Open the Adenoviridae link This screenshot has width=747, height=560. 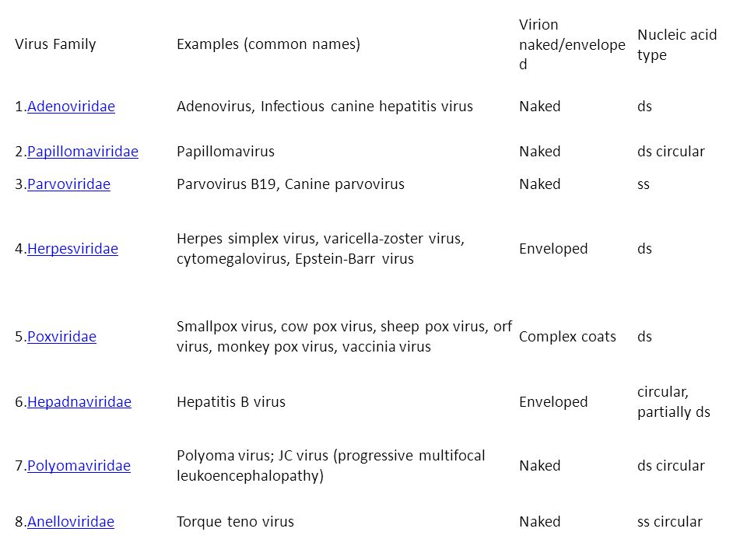tap(71, 107)
